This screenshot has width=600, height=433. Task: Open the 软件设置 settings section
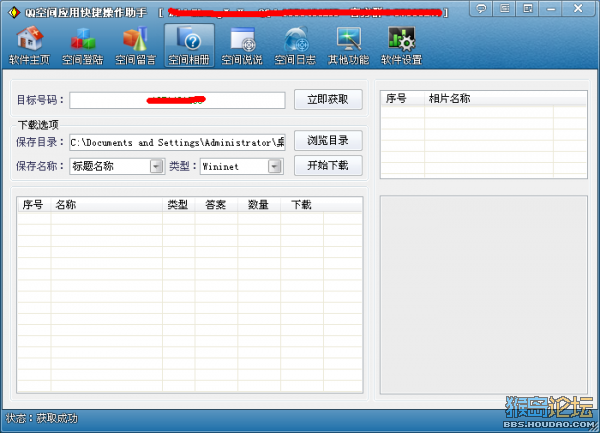401,45
